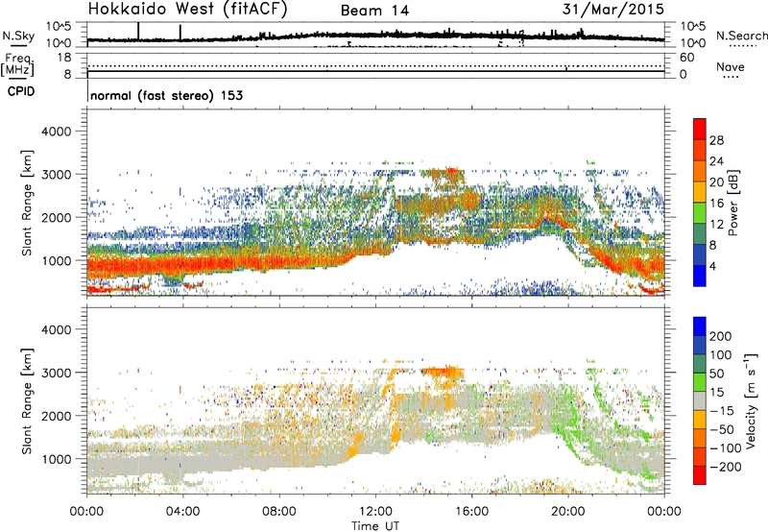Viewport: 768px width, 532px height.
Task: Click the 'N.Search' legend label
Action: 741,36
